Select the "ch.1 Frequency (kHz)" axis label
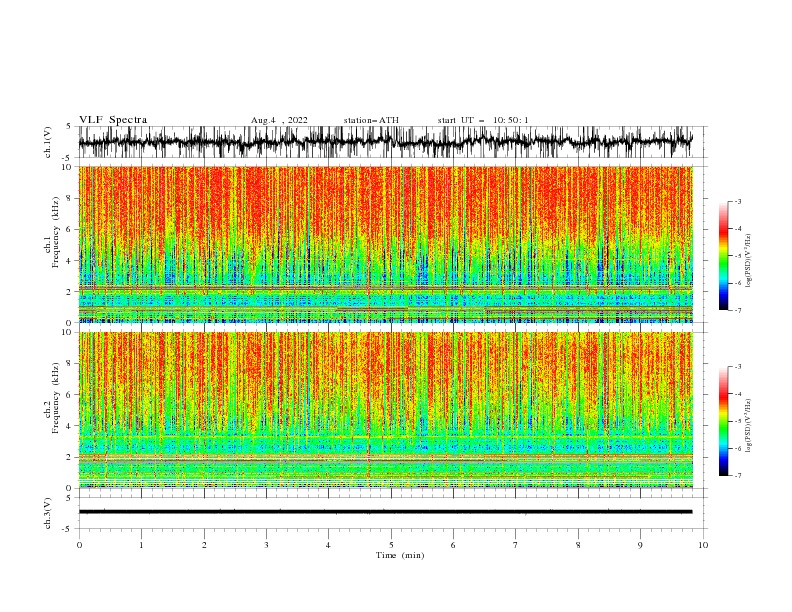792x612 pixels. click(x=52, y=232)
